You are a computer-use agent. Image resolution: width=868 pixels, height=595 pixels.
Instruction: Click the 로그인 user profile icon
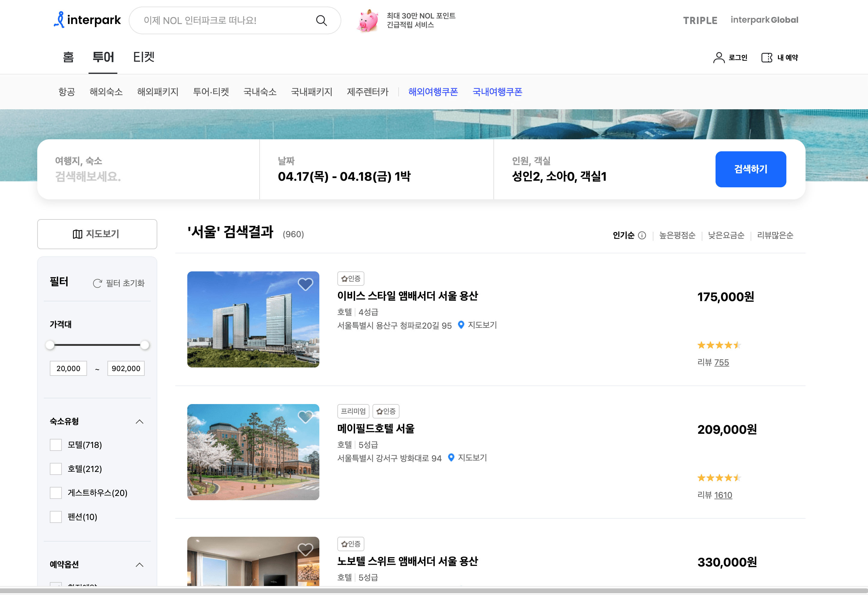pos(719,58)
